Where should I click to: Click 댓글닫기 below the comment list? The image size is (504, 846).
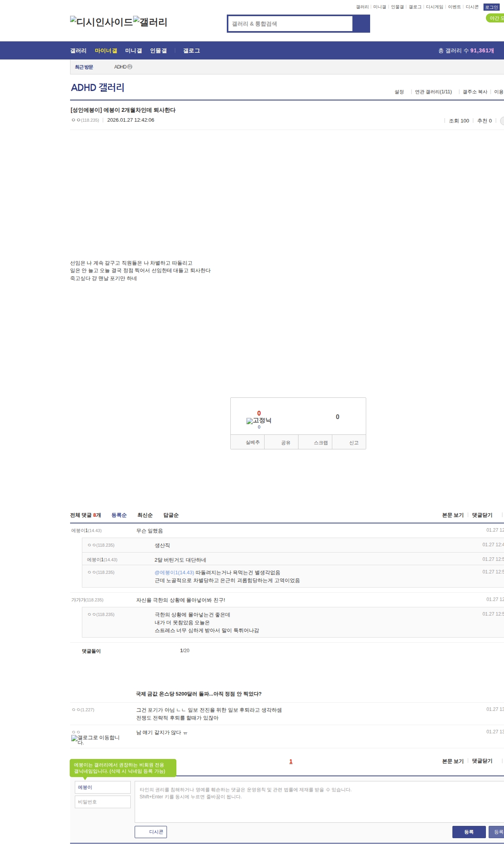482,761
